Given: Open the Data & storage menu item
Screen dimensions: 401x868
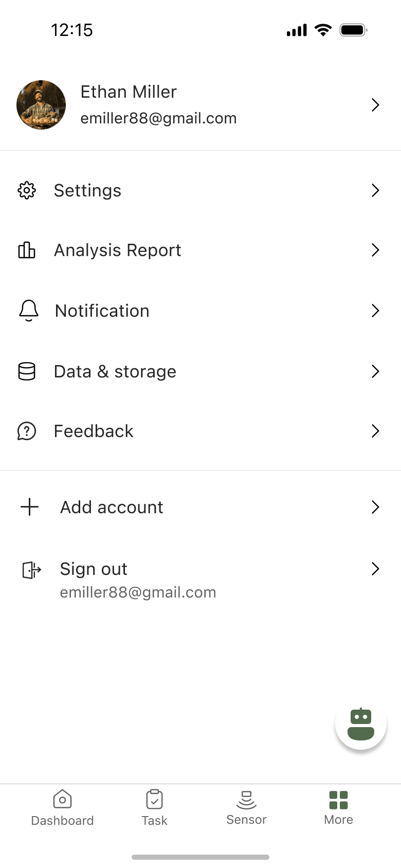Looking at the screenshot, I should pyautogui.click(x=200, y=371).
